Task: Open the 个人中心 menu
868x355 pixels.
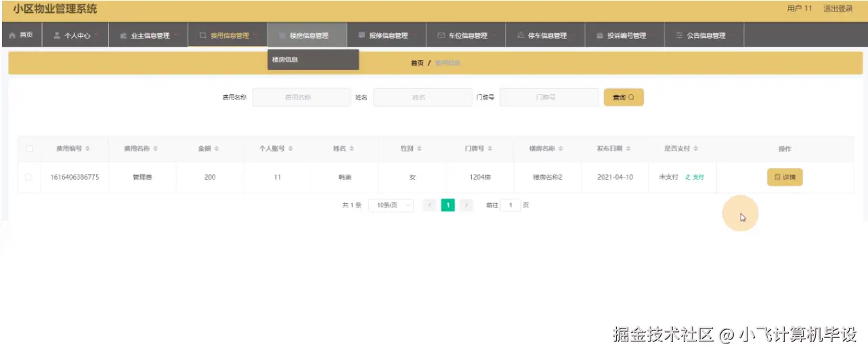Action: 75,35
